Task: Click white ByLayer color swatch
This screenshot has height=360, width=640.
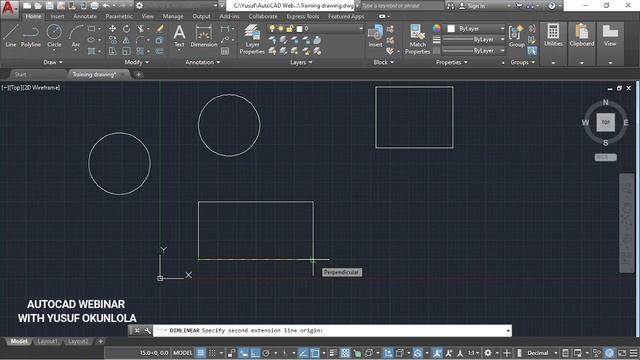Action: [451, 29]
